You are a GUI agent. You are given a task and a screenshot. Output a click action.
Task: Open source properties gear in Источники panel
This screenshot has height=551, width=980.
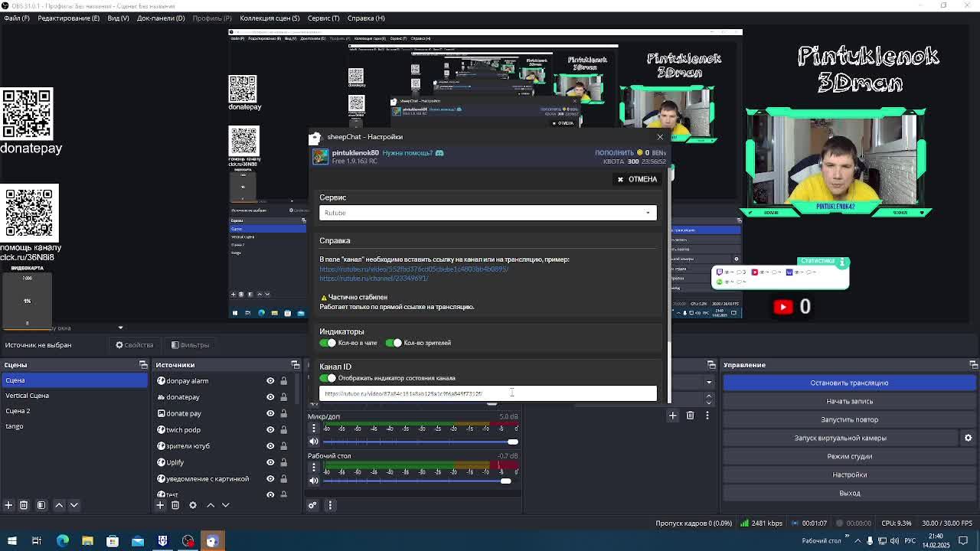pyautogui.click(x=193, y=505)
